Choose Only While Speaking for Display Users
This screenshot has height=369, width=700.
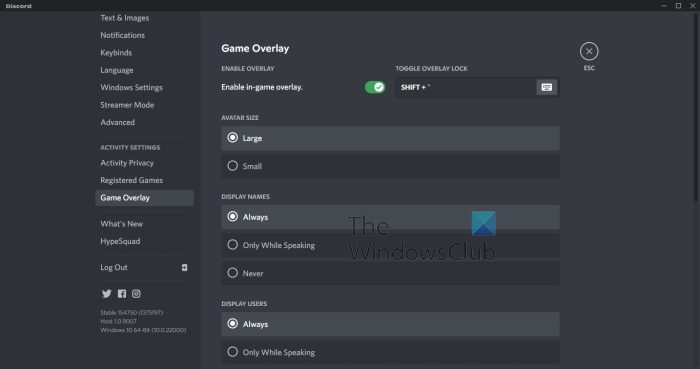pyautogui.click(x=390, y=352)
